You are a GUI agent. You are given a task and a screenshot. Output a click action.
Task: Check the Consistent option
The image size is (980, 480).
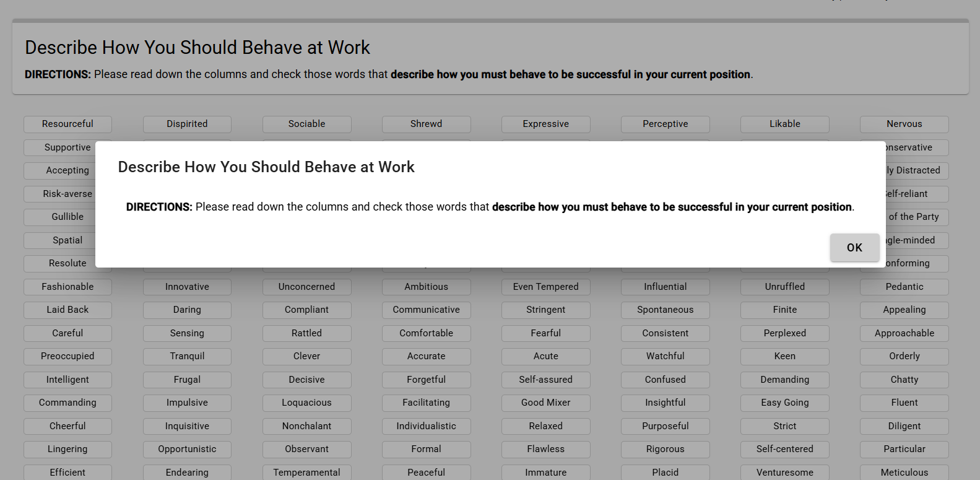(x=665, y=333)
